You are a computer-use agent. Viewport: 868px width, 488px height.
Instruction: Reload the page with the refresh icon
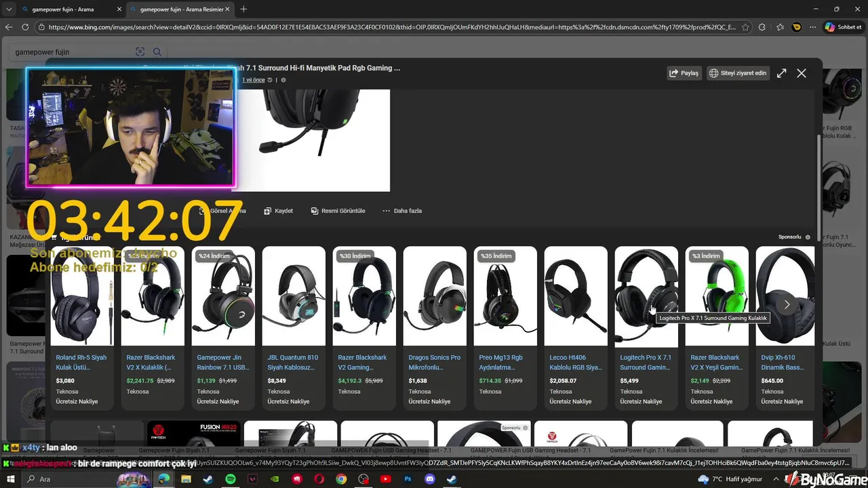[x=25, y=27]
